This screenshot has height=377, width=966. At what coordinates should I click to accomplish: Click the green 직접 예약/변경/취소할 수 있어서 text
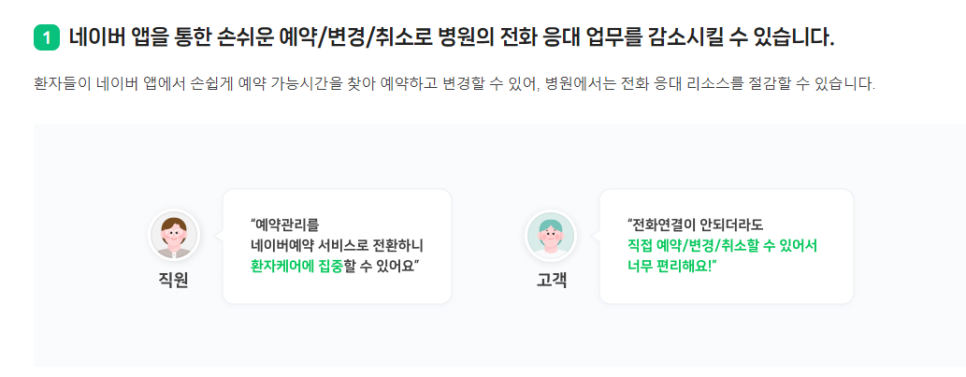722,246
